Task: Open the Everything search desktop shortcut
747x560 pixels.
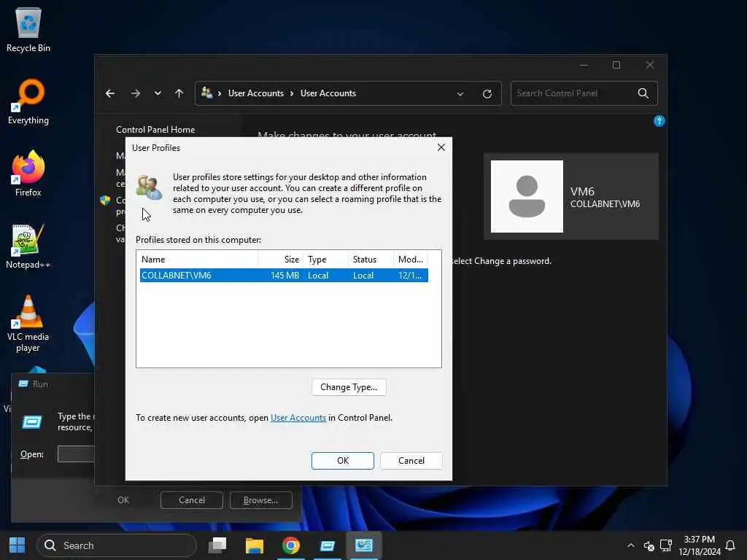Action: tap(28, 102)
